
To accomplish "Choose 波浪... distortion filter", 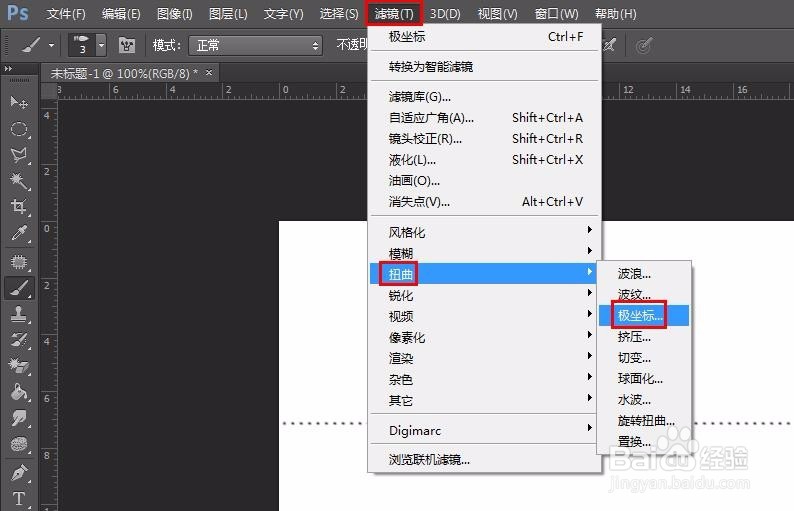I will (644, 274).
